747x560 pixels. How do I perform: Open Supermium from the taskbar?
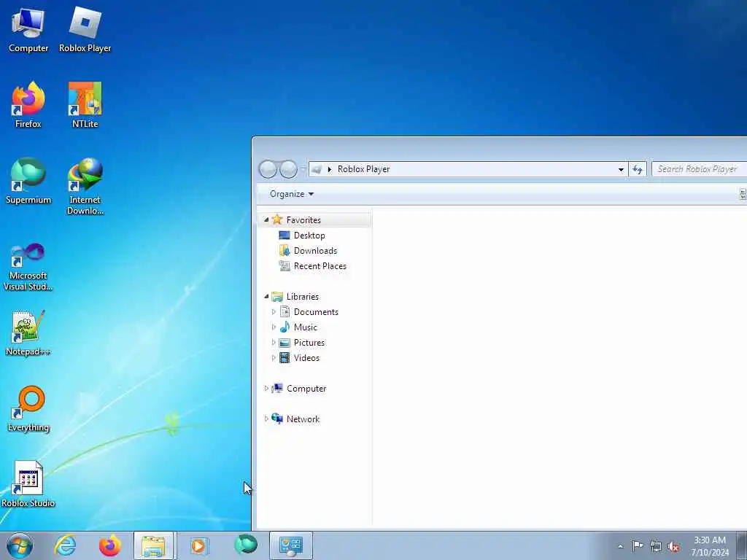246,545
